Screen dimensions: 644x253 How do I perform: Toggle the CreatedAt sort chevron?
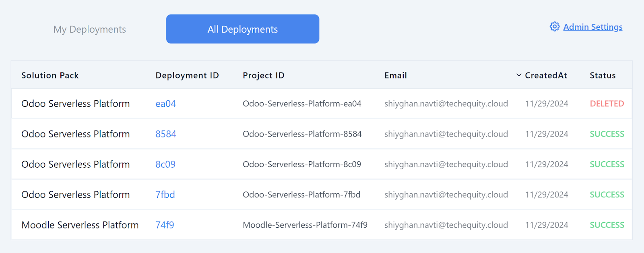point(519,75)
